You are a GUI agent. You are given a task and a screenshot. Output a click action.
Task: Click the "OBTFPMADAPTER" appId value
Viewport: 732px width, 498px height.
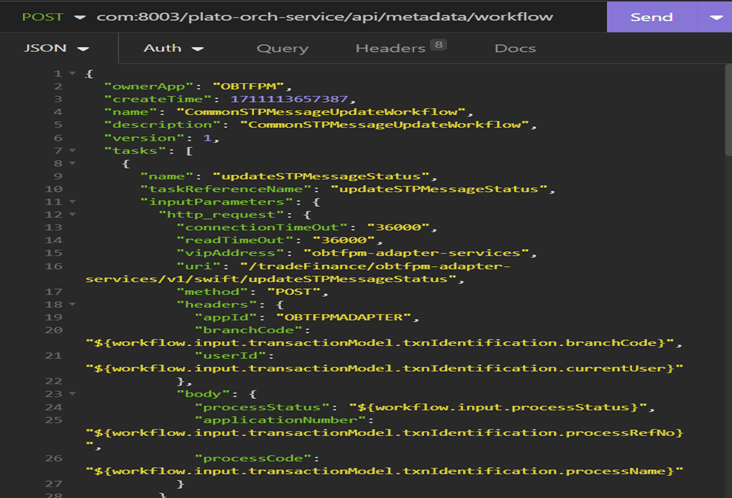pos(344,317)
